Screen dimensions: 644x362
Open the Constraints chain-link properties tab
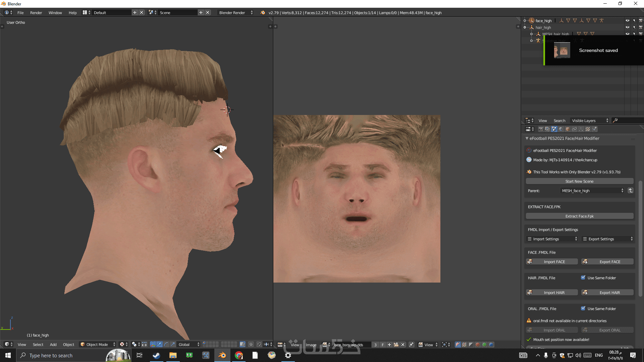pos(574,129)
